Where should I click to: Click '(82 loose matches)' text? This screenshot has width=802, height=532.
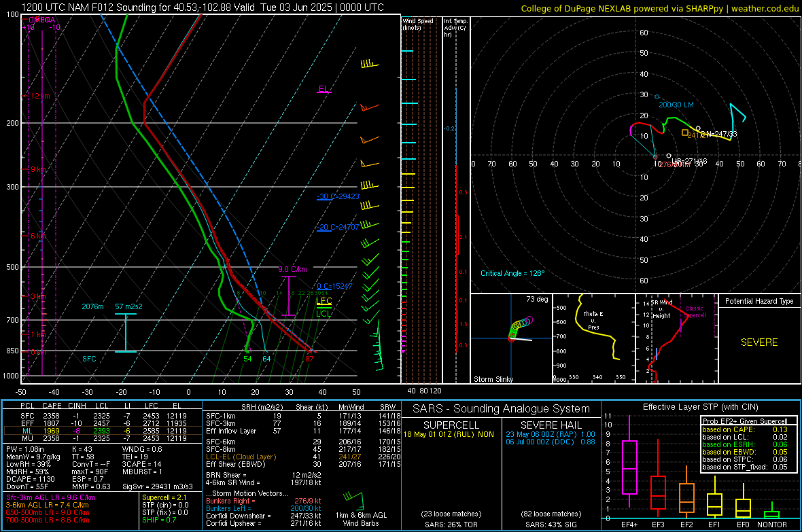click(551, 514)
